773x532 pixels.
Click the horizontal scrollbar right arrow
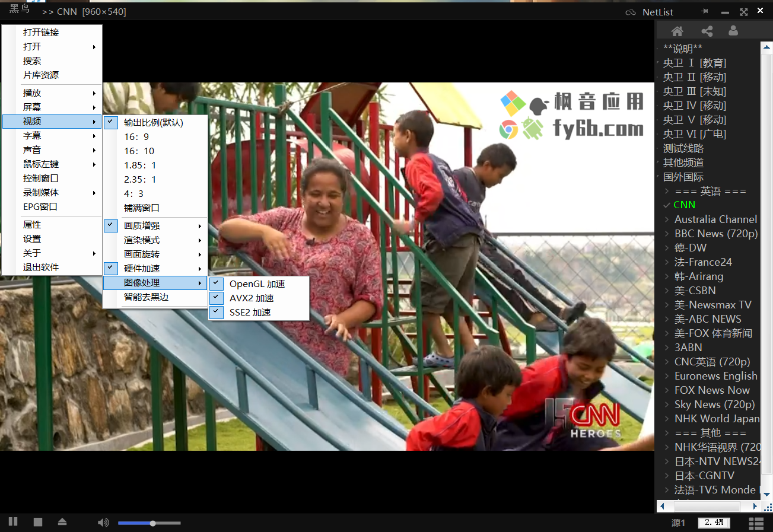coord(755,506)
